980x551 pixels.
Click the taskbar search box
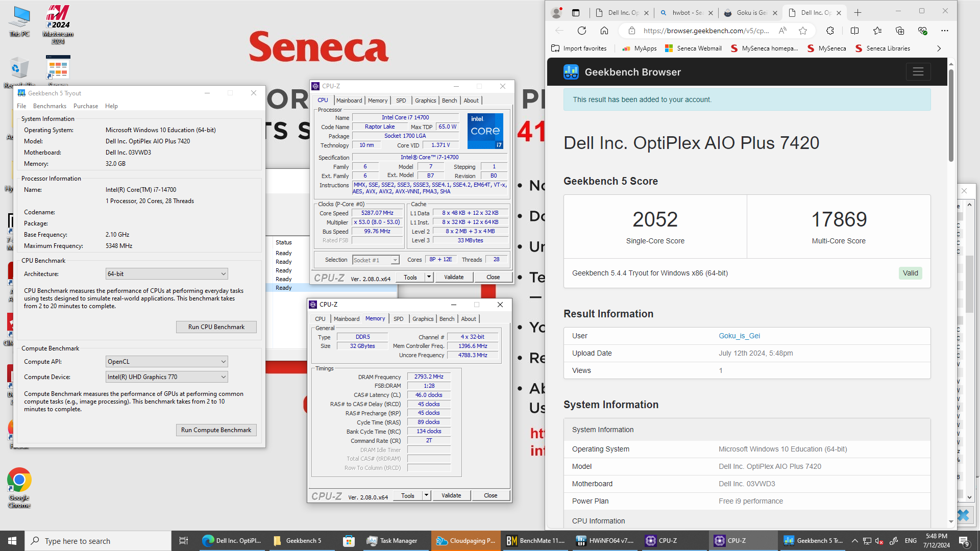coord(98,541)
